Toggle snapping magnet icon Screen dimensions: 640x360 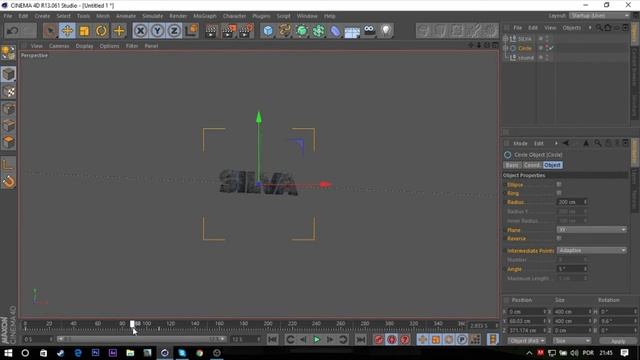[x=8, y=182]
